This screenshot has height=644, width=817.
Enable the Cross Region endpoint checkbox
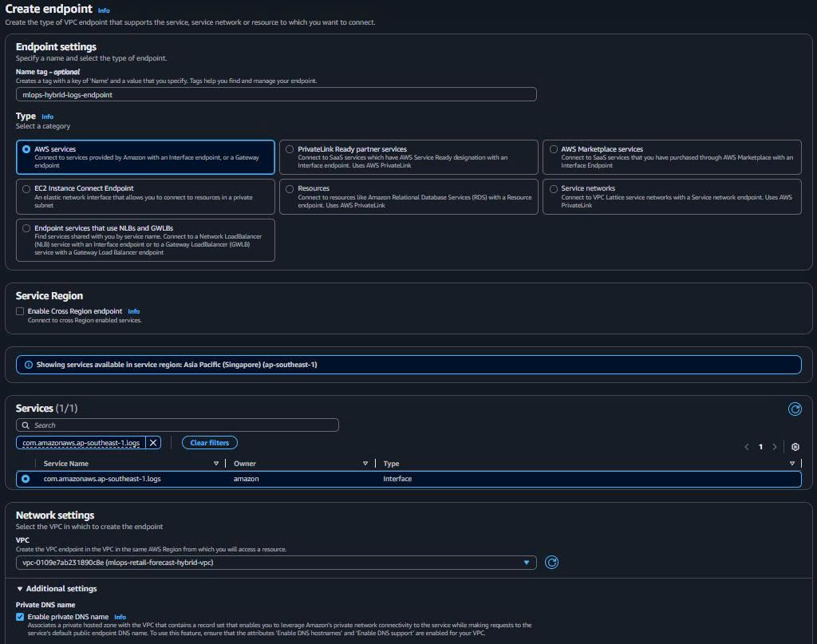point(20,310)
